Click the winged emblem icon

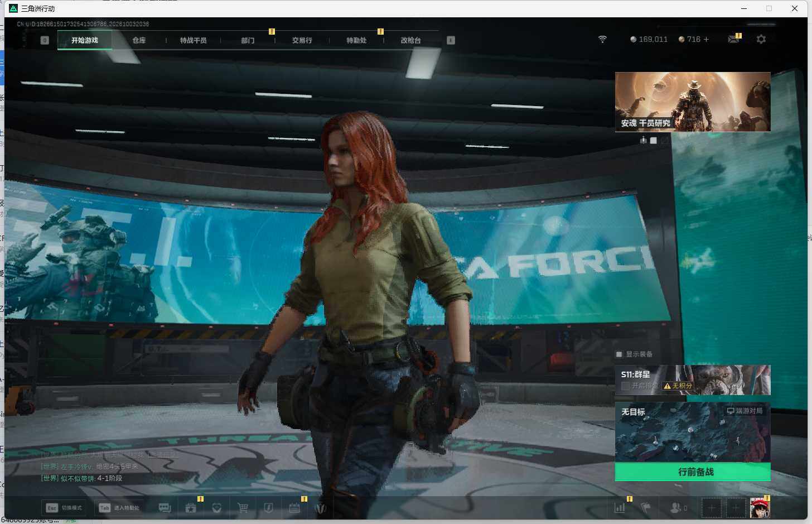point(321,508)
